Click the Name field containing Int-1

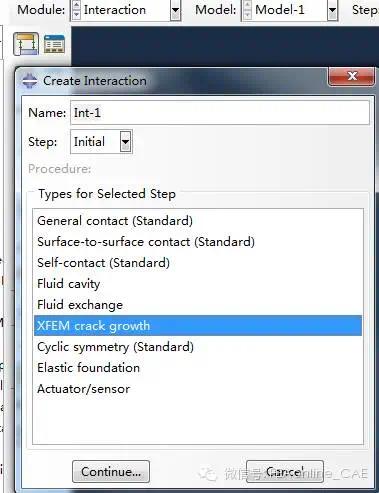coord(220,113)
